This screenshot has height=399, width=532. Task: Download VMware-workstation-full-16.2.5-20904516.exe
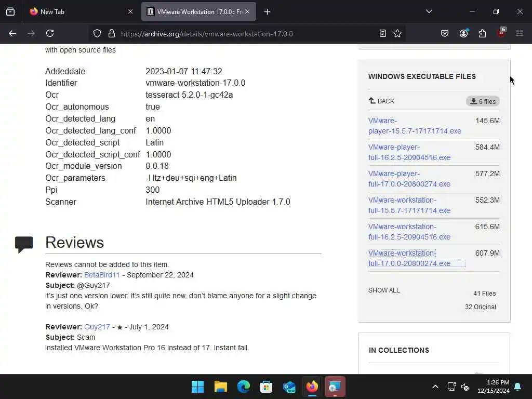pyautogui.click(x=409, y=232)
